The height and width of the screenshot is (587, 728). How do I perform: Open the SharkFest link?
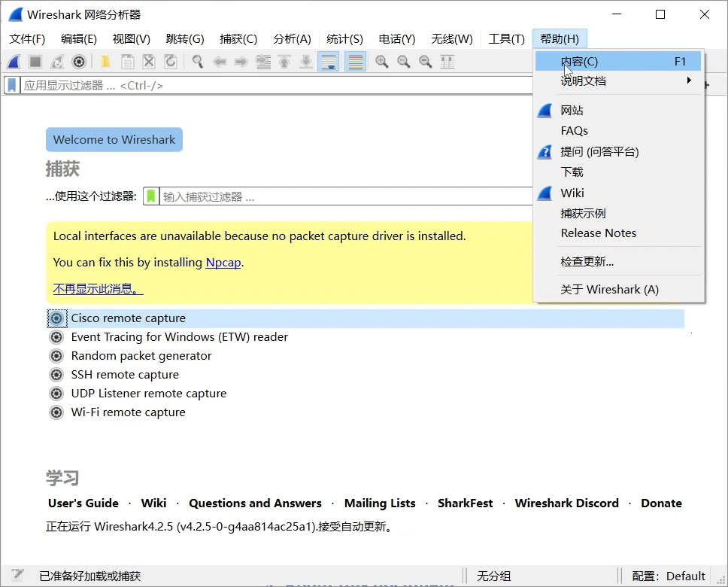[x=466, y=503]
